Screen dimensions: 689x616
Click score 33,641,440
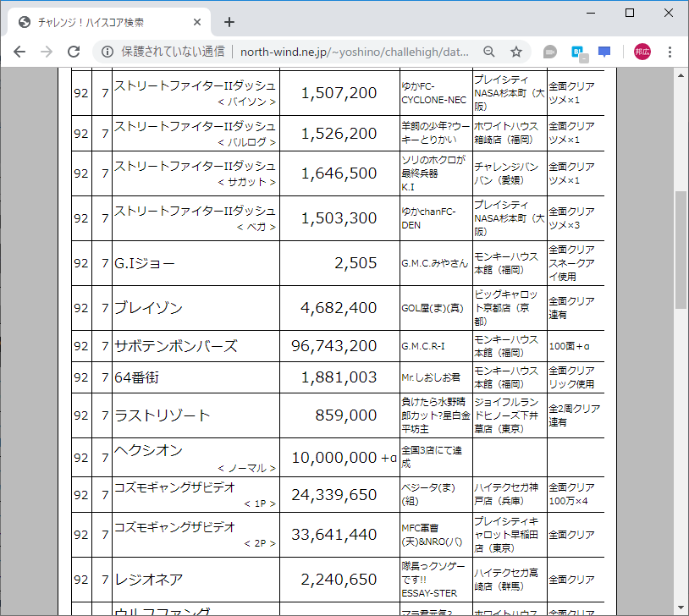coord(334,535)
